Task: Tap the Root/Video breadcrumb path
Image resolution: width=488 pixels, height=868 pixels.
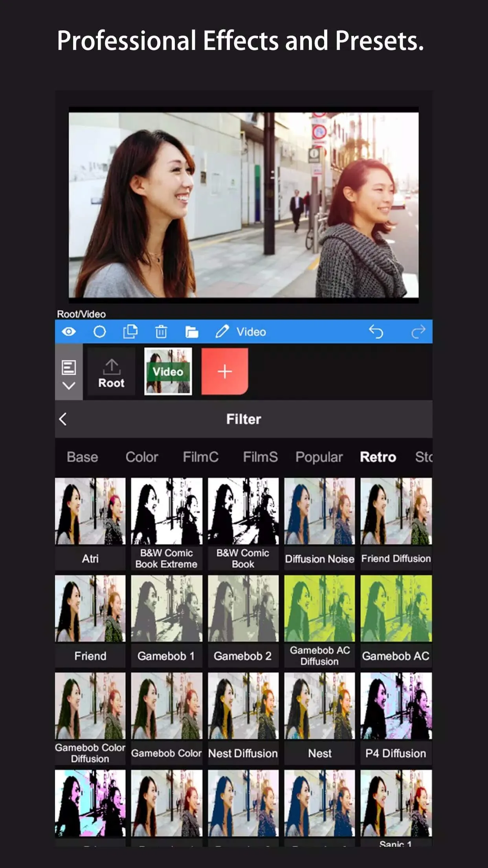Action: [81, 314]
